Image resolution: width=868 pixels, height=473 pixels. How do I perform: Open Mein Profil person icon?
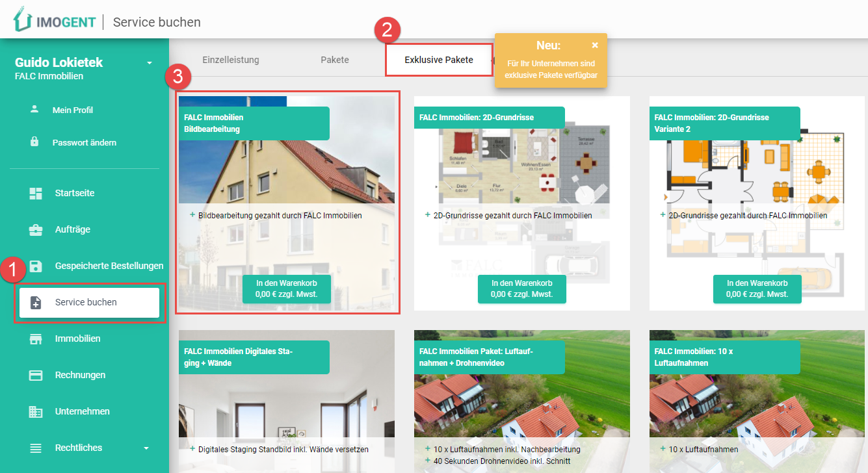point(34,109)
